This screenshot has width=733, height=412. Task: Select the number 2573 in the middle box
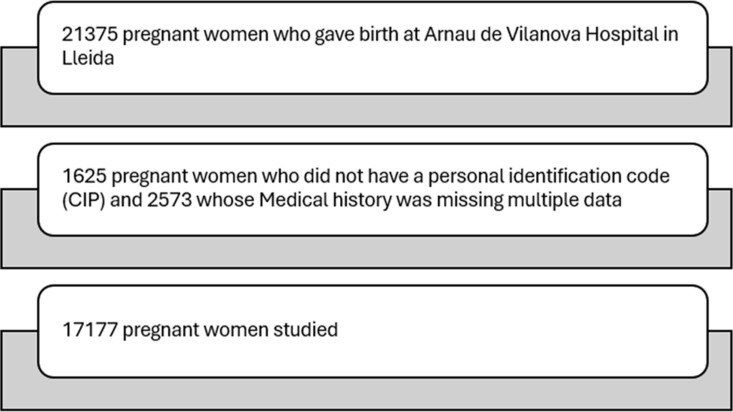click(170, 200)
